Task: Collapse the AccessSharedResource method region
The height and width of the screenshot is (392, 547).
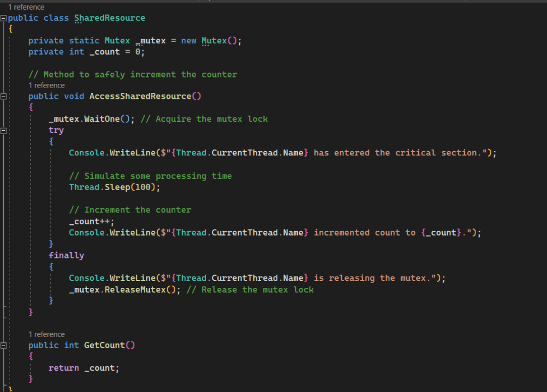Action: [4, 97]
